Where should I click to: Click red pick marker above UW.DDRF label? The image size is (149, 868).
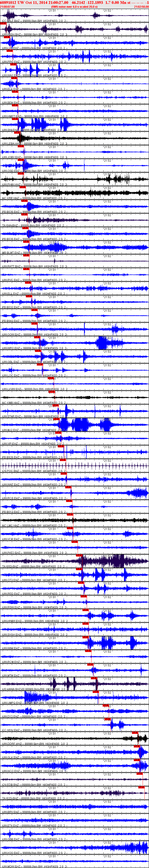pos(135,733)
